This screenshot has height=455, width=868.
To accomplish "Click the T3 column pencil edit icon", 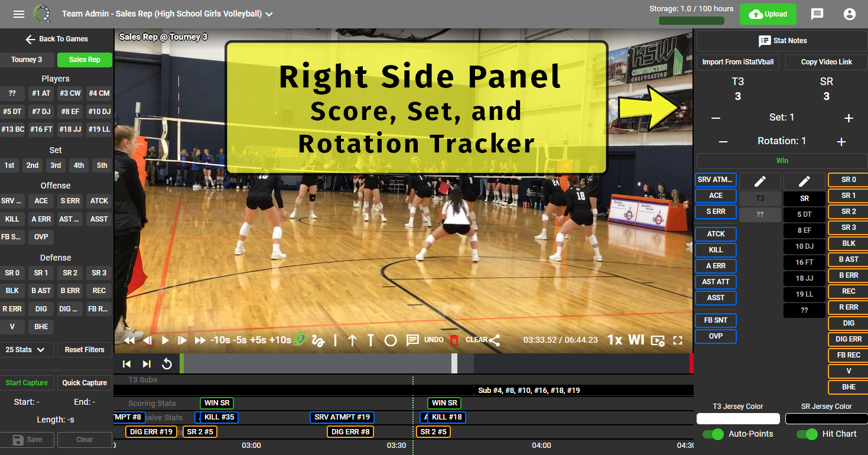I will [760, 181].
